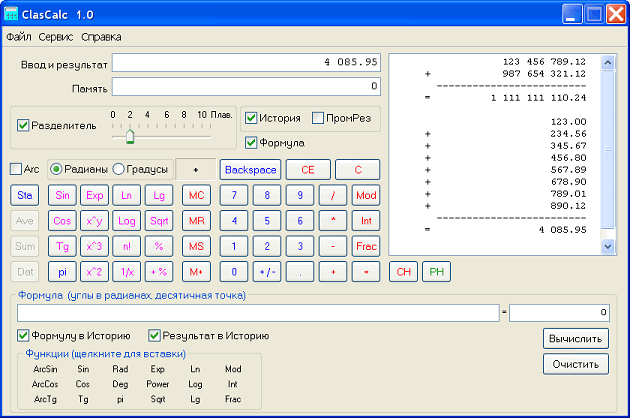630x418 pixels.
Task: Click the Exp button
Action: pos(94,195)
